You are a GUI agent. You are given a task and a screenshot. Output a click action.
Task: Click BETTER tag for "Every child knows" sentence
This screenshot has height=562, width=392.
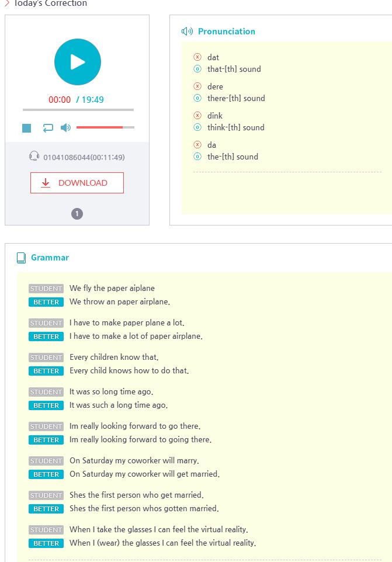pos(46,371)
